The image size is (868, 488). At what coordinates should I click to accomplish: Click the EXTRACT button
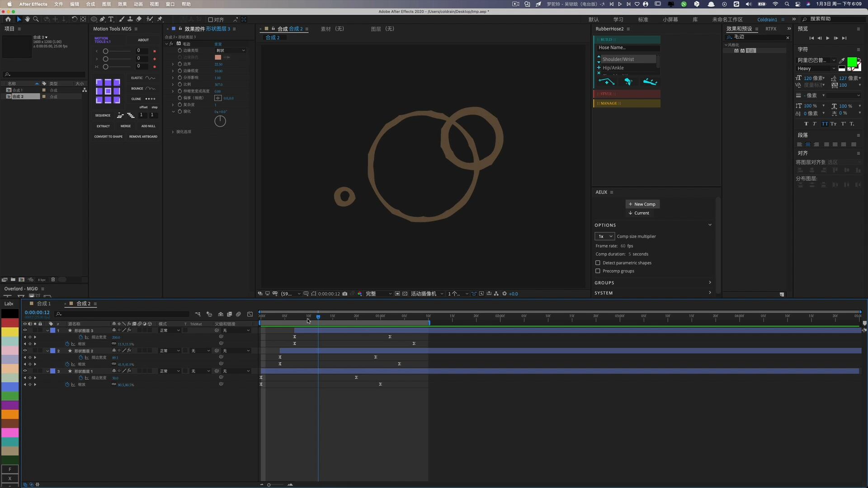(103, 126)
